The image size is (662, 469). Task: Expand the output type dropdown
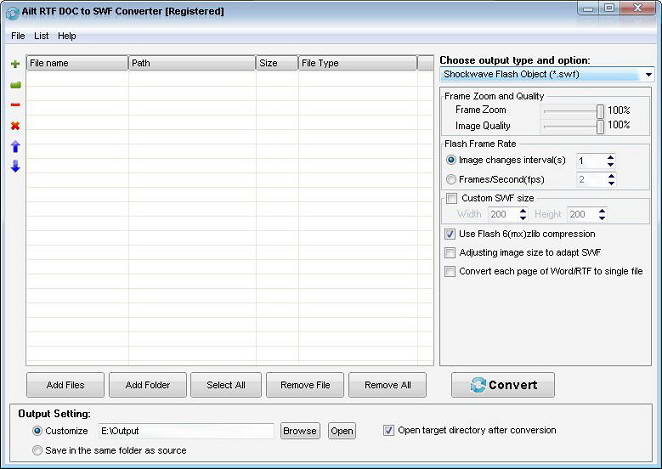648,75
